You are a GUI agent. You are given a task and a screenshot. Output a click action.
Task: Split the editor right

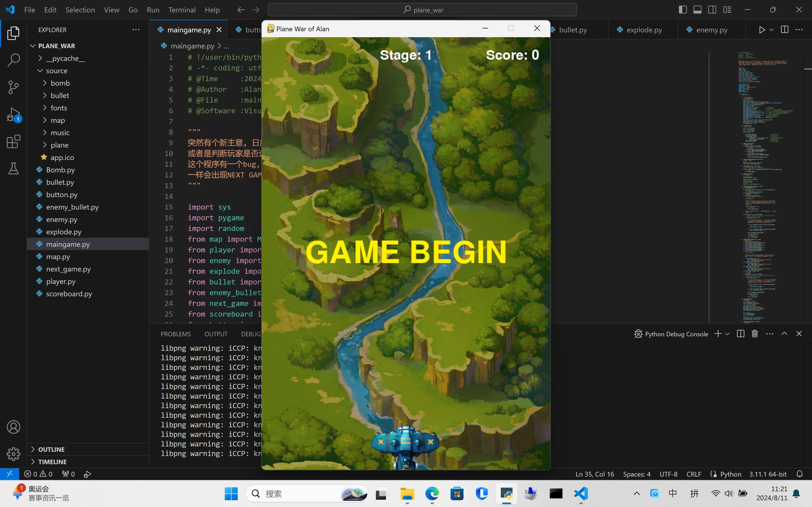[x=784, y=30]
